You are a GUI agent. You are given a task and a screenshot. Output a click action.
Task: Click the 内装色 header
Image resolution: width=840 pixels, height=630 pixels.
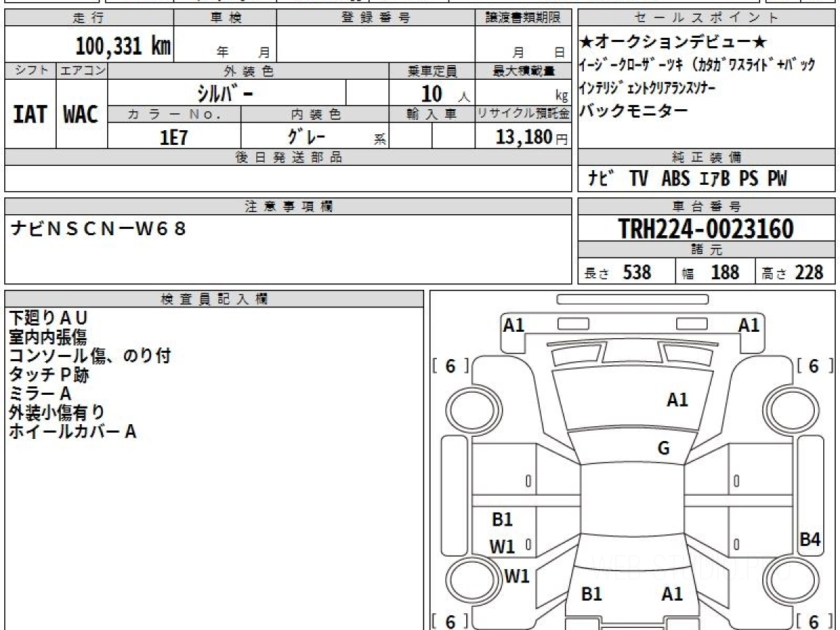(315, 113)
